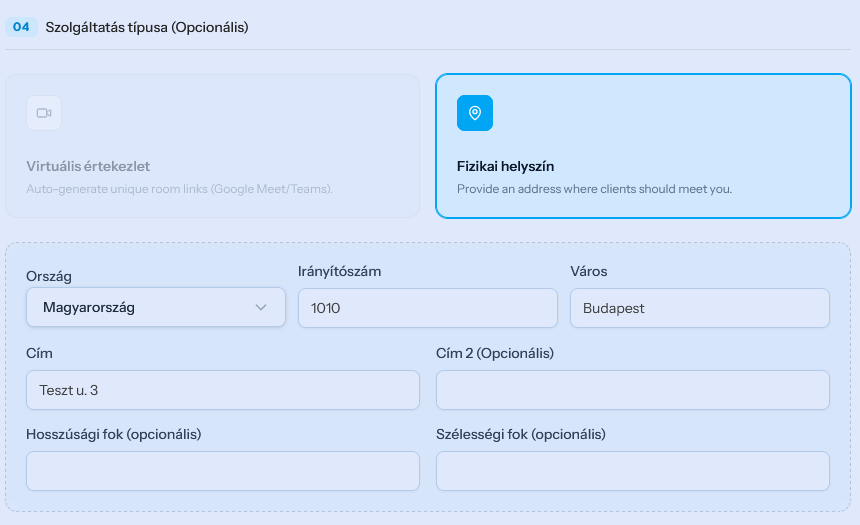This screenshot has height=525, width=860.
Task: Click the Város field label
Action: (589, 272)
